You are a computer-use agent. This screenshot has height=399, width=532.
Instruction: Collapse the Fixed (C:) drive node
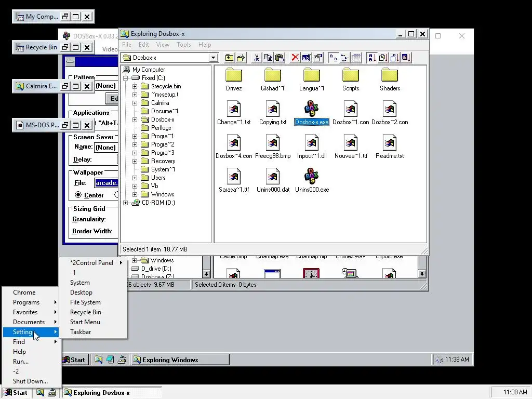[x=126, y=78]
